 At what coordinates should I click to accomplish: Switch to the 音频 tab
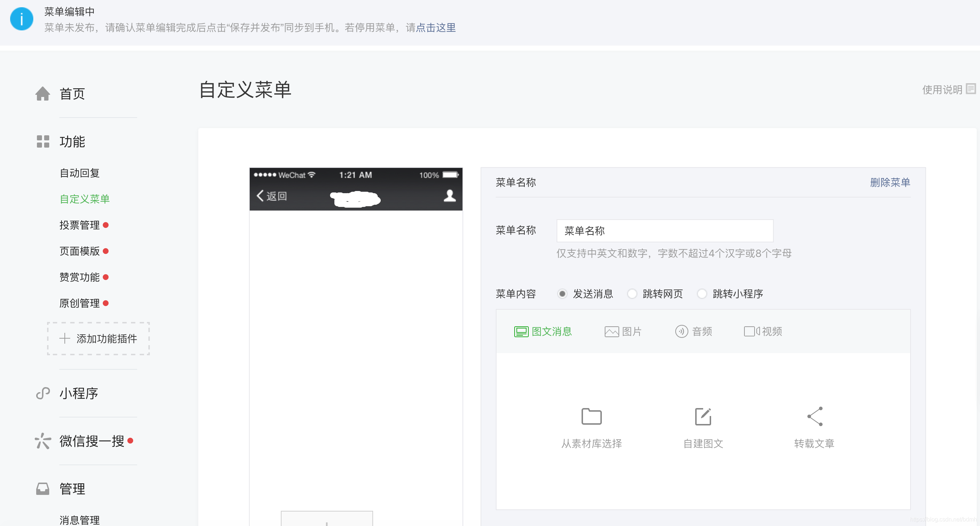click(693, 331)
